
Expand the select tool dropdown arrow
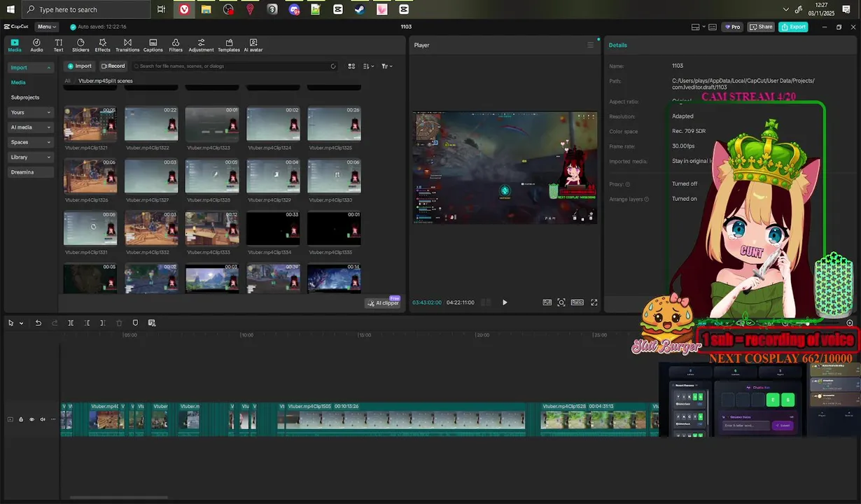(x=21, y=323)
